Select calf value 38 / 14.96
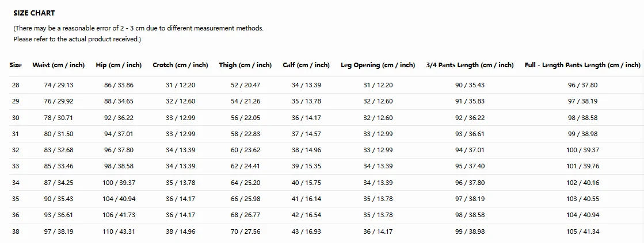Viewport: 644px width, 243px height. coord(306,150)
